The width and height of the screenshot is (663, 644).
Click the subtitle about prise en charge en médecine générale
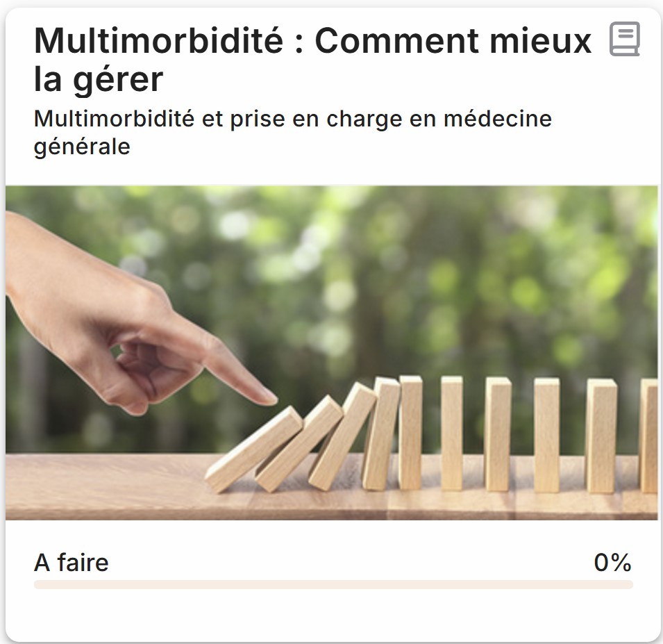pyautogui.click(x=292, y=132)
